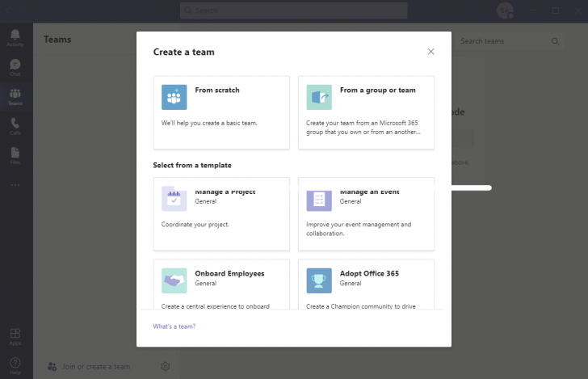The image size is (588, 379).
Task: Open Chat from the left sidebar
Action: tap(15, 68)
